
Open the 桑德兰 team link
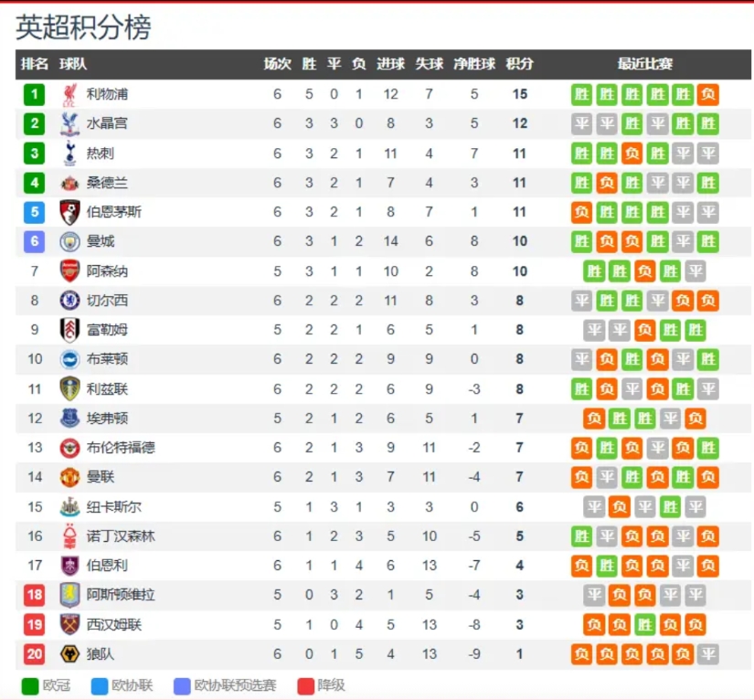coord(107,183)
